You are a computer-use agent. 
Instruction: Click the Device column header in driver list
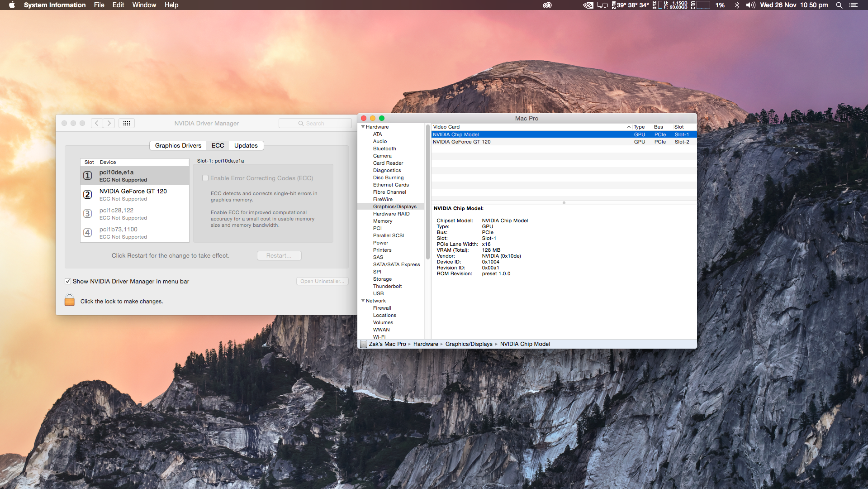point(143,162)
